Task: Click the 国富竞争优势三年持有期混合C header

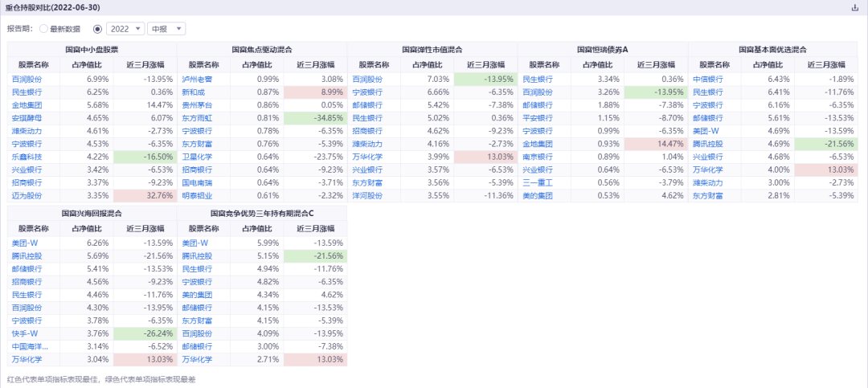Action: click(x=262, y=213)
